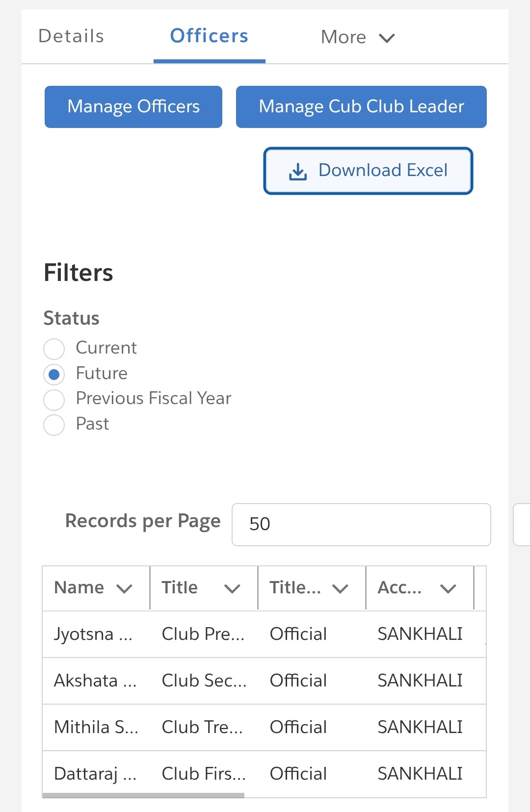Open the Acc... column header chevron

pos(448,588)
